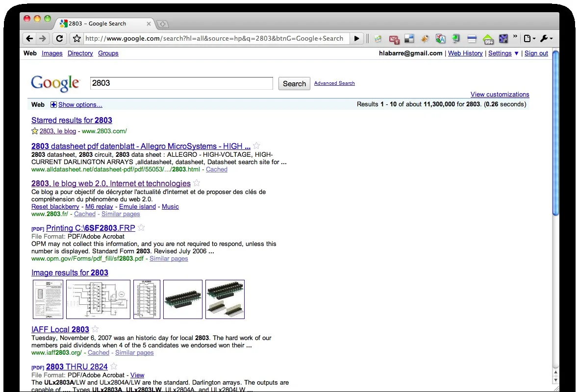The height and width of the screenshot is (392, 579).
Task: Open the Groups search category
Action: [x=108, y=53]
